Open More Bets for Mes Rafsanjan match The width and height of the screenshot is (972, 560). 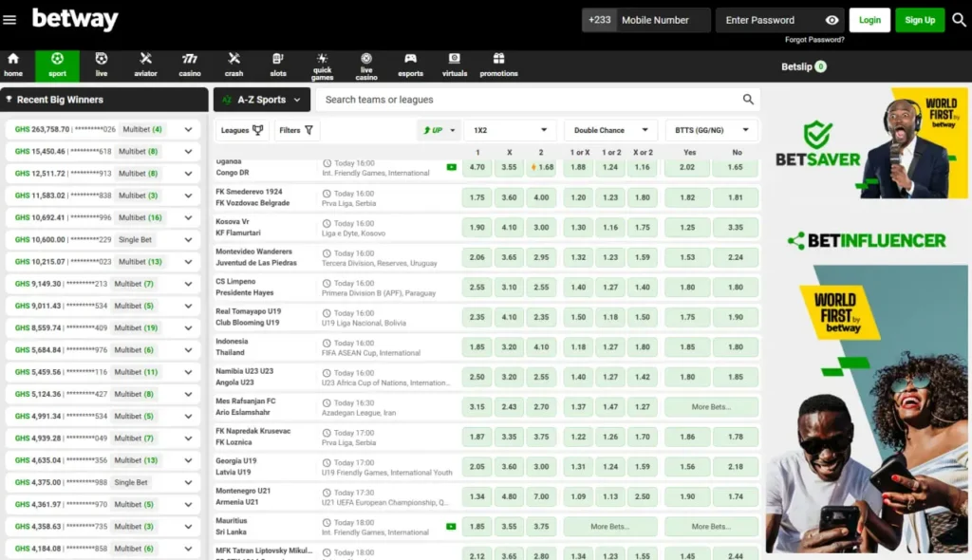click(711, 407)
